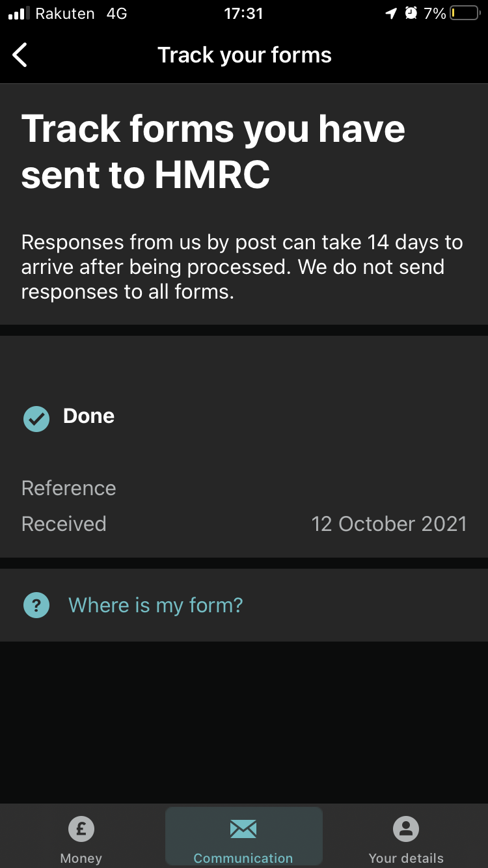Tap the Done status text

point(88,416)
